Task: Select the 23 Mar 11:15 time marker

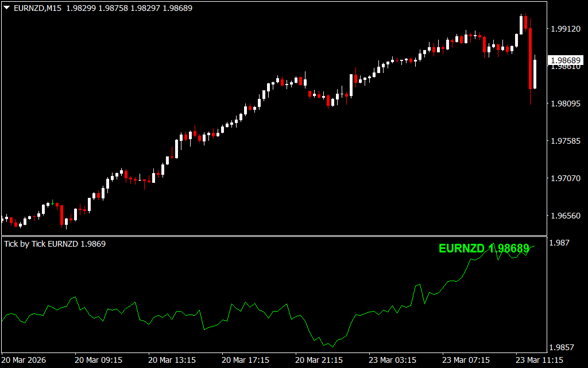Action: (x=539, y=360)
